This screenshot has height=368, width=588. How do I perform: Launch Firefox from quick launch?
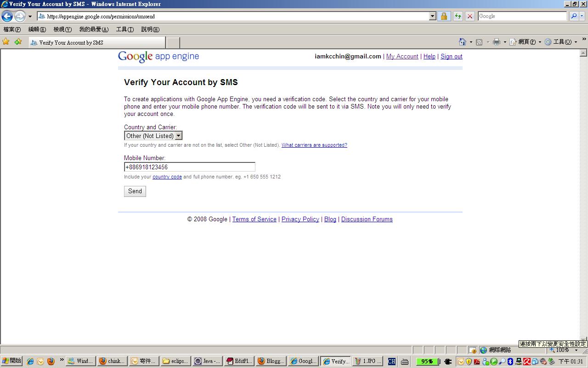tap(51, 362)
